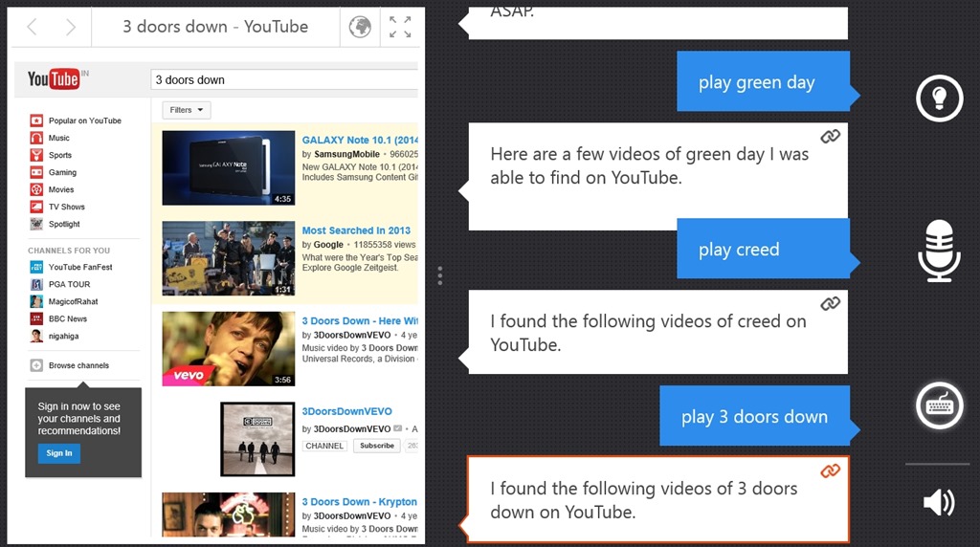Image resolution: width=980 pixels, height=547 pixels.
Task: Select the 'play green day' message
Action: tap(763, 82)
